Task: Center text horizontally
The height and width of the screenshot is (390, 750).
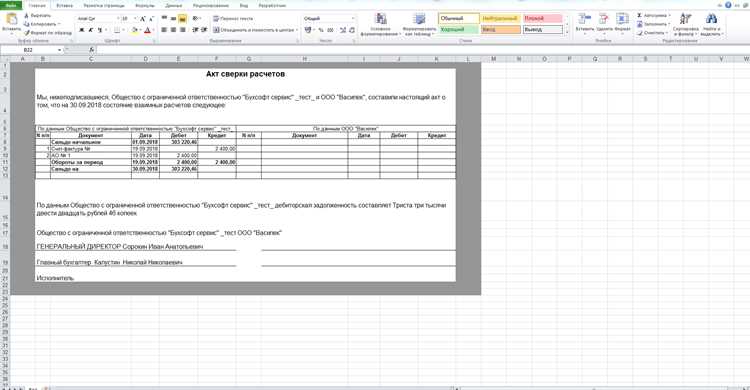Action: pyautogui.click(x=173, y=30)
